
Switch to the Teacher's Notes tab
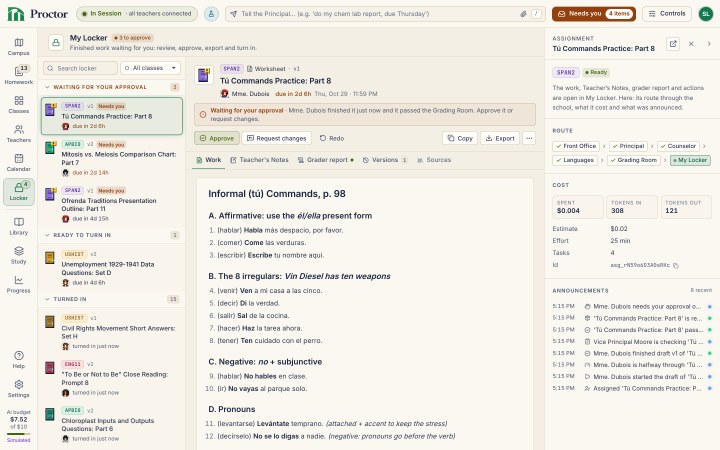click(x=259, y=160)
